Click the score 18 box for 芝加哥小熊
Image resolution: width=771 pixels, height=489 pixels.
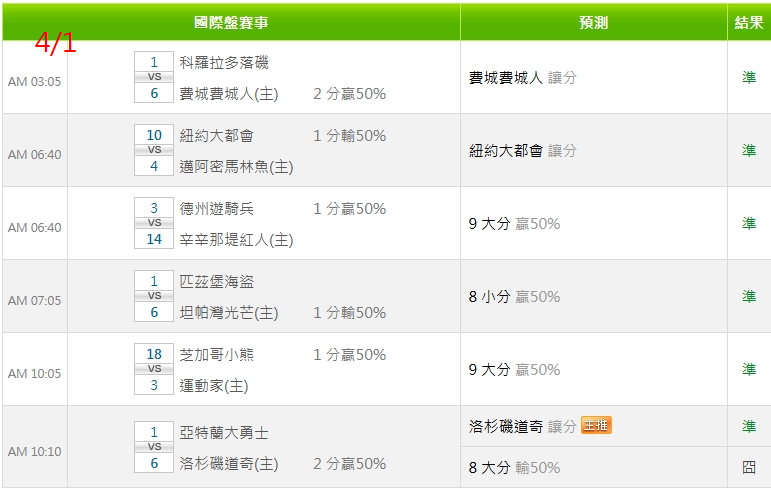pos(154,354)
